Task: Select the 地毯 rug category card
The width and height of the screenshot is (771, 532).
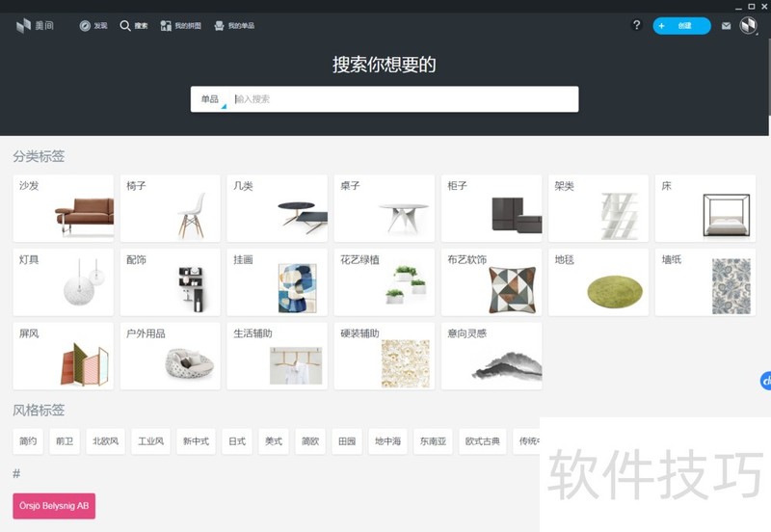Action: pyautogui.click(x=598, y=282)
